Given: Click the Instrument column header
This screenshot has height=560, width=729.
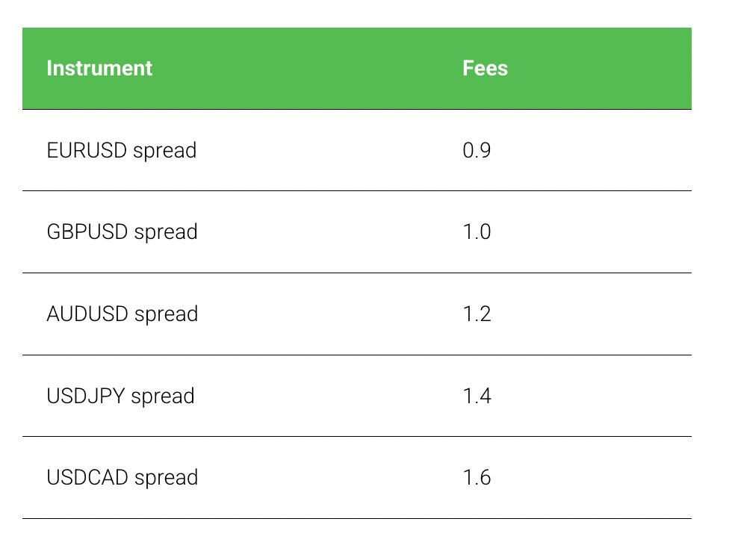Looking at the screenshot, I should coord(99,69).
